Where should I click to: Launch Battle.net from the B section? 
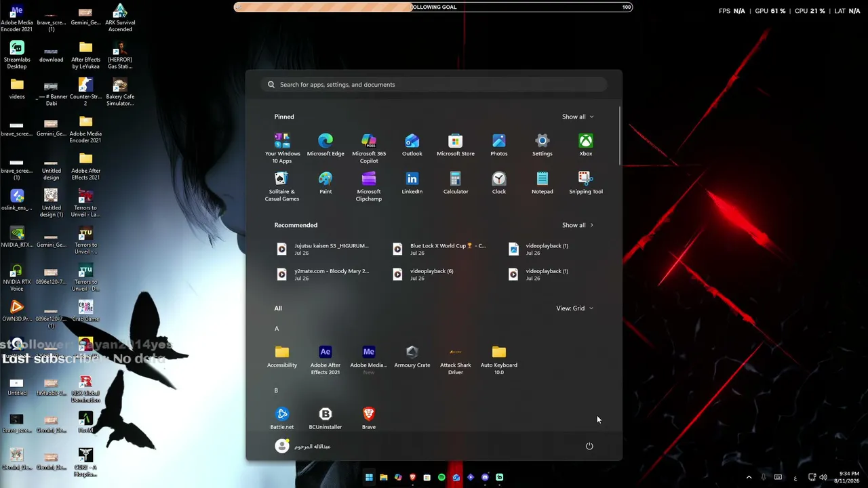[x=282, y=418]
